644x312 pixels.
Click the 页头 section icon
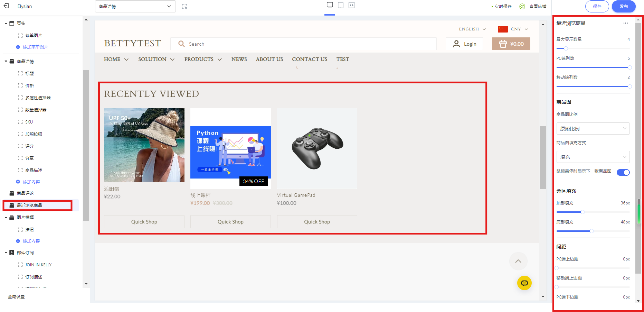click(12, 24)
